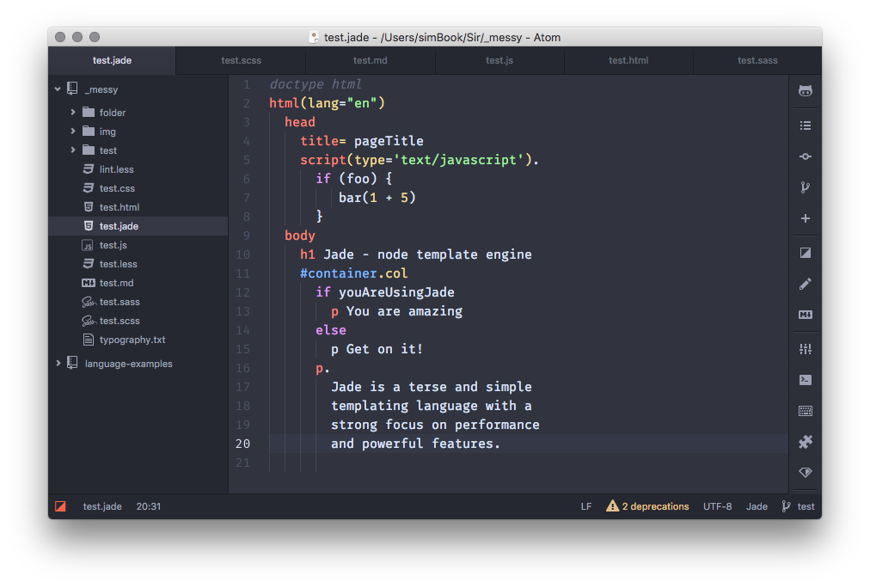The width and height of the screenshot is (870, 588).
Task: Click the doctype html code line
Action: (x=316, y=84)
